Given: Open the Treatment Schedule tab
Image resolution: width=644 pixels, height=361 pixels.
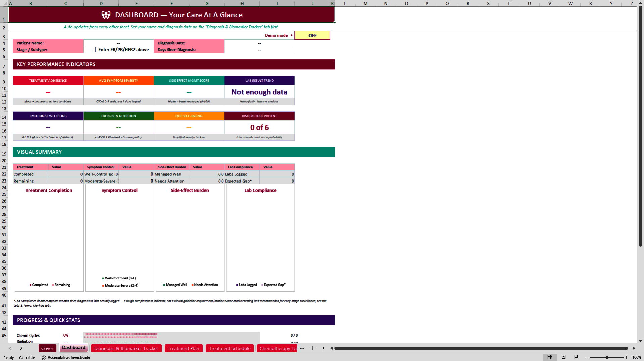Looking at the screenshot, I should click(230, 348).
